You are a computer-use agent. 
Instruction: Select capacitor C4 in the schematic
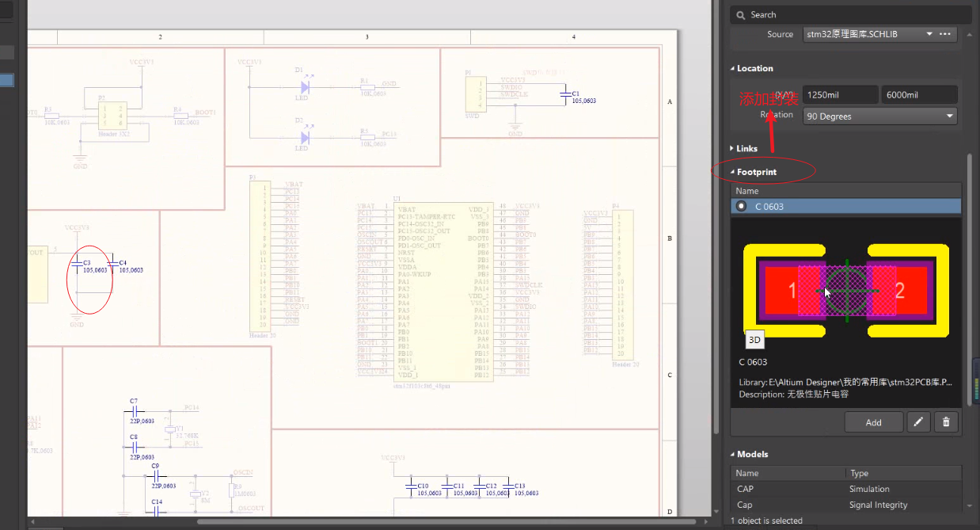pos(112,262)
